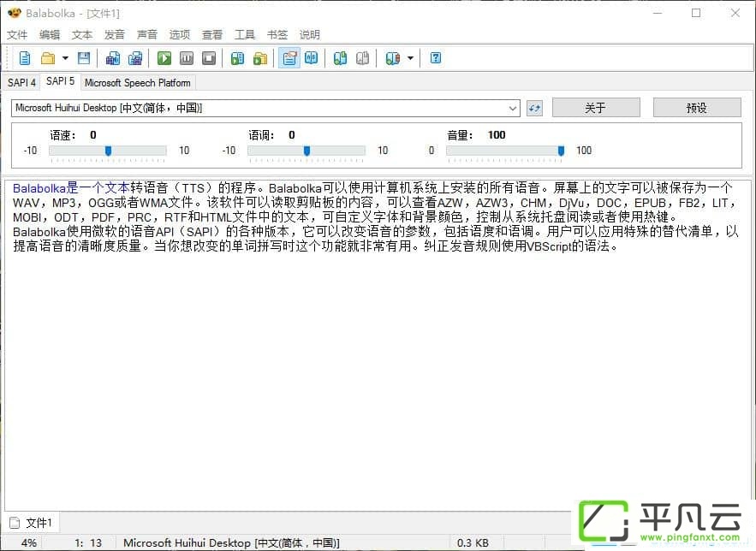The width and height of the screenshot is (756, 551).
Task: Stop the speech playback
Action: click(209, 58)
